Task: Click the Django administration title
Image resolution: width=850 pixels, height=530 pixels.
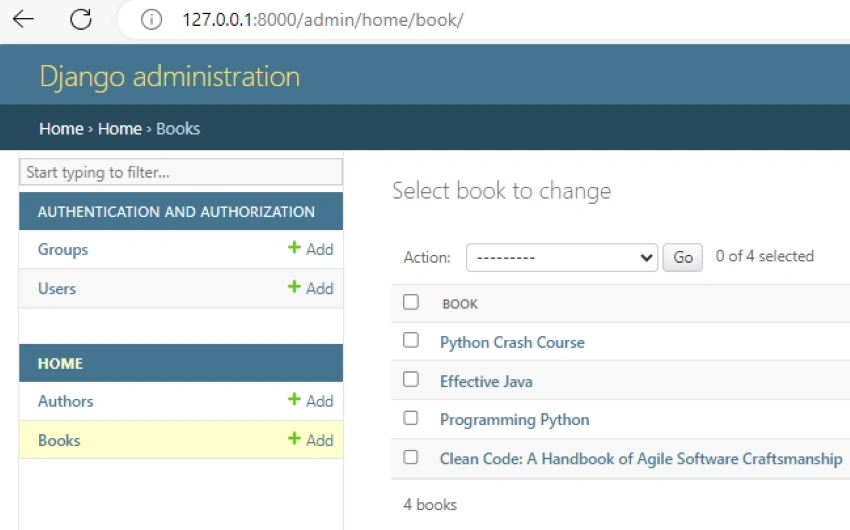Action: tap(170, 76)
